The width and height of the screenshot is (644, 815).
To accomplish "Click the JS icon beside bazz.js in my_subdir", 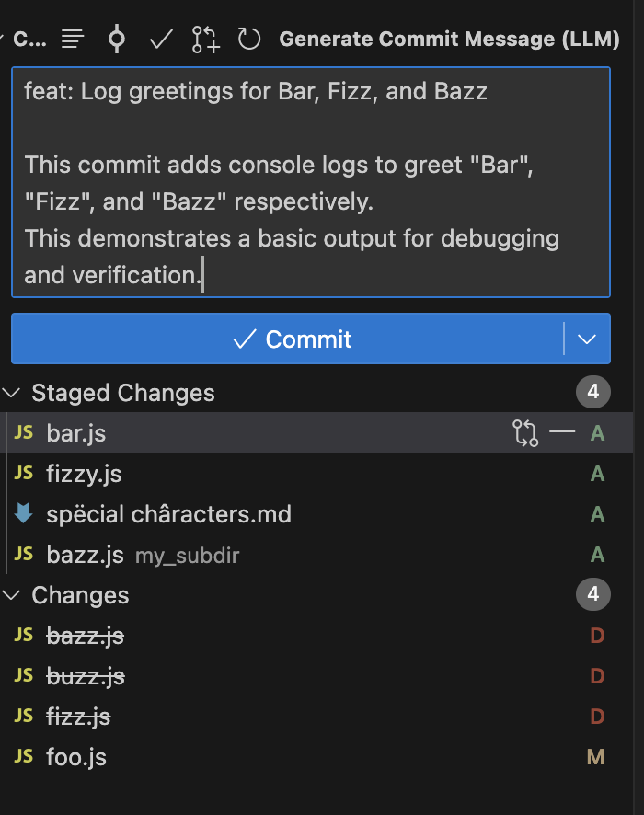I will click(x=22, y=555).
